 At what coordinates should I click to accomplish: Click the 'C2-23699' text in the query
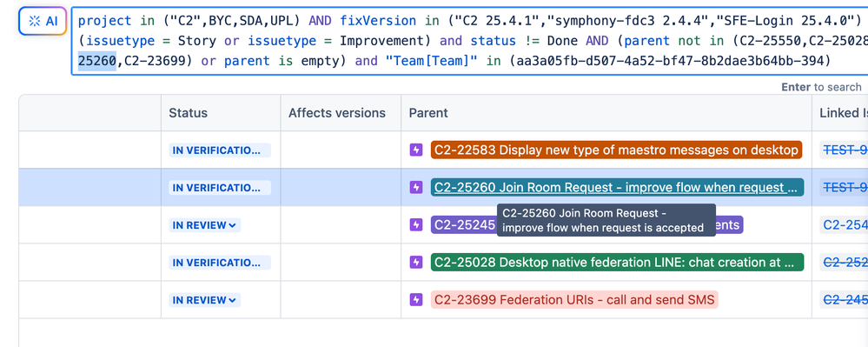(x=156, y=61)
